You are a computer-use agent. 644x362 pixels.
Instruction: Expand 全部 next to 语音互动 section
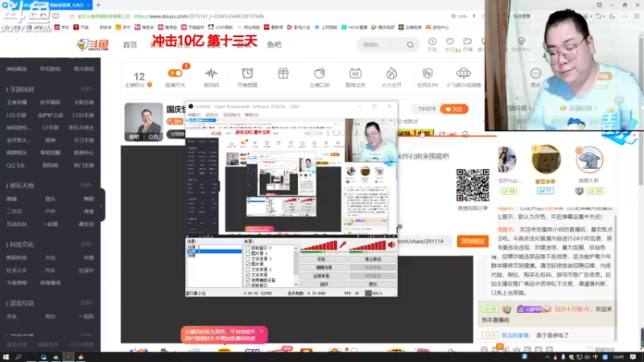[x=87, y=303]
